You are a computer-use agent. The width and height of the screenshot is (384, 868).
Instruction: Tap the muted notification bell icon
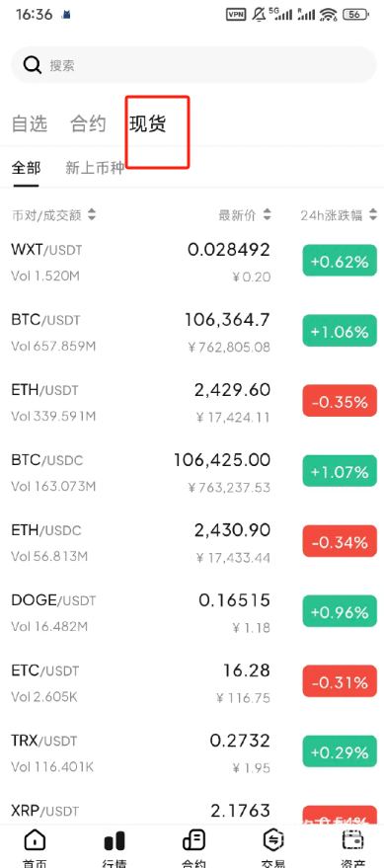point(259,15)
